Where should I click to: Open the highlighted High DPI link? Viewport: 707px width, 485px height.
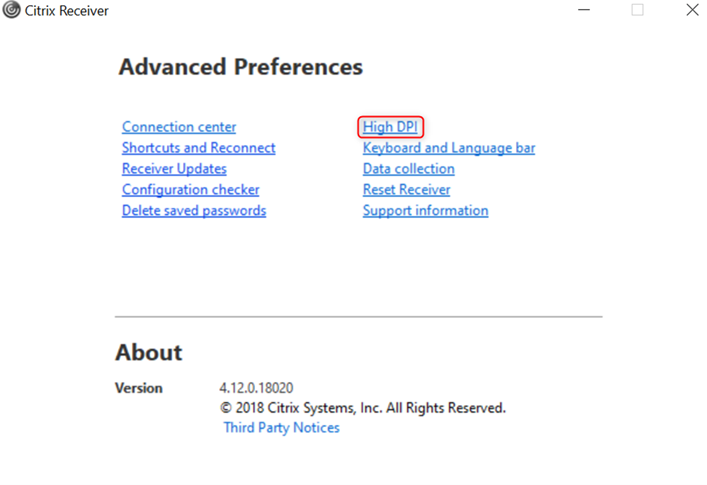[390, 127]
